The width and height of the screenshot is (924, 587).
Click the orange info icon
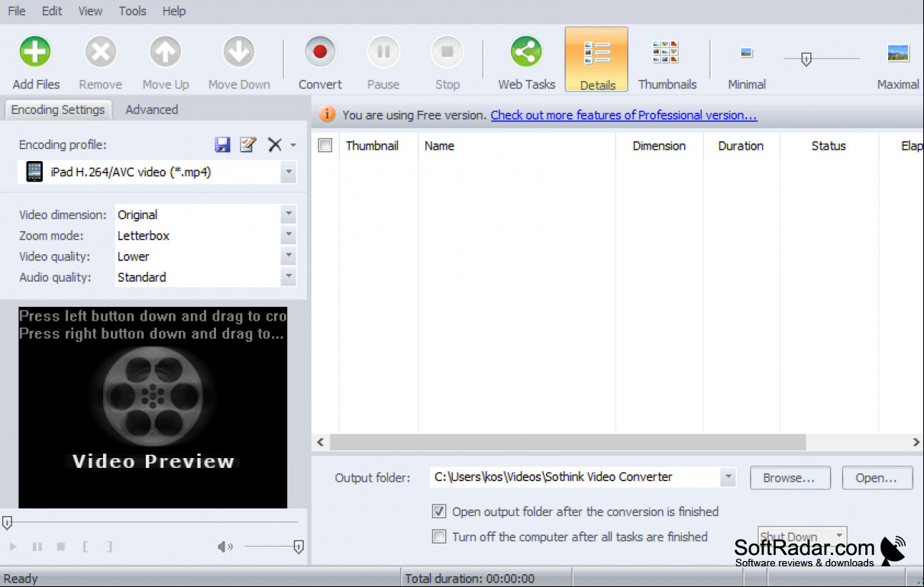pyautogui.click(x=327, y=114)
